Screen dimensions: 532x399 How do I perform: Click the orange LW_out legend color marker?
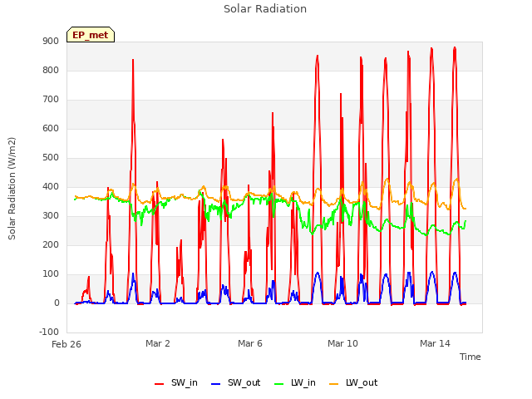(x=334, y=384)
